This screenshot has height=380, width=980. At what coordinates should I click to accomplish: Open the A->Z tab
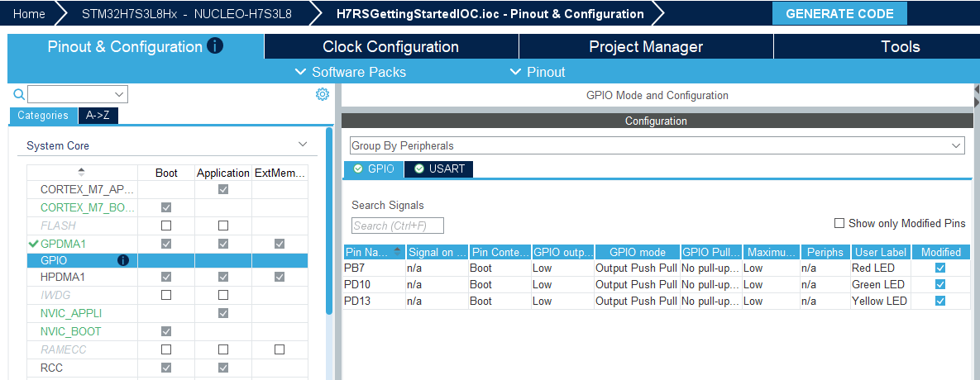coord(98,116)
